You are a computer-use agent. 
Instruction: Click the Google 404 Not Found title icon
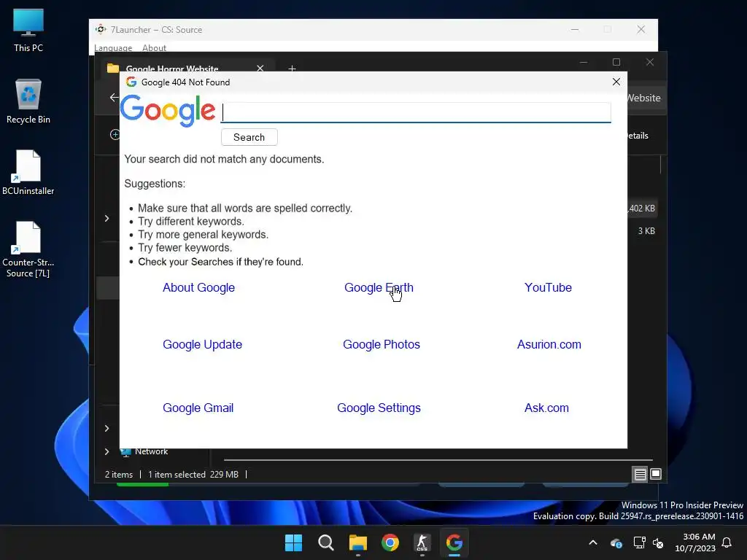point(131,82)
